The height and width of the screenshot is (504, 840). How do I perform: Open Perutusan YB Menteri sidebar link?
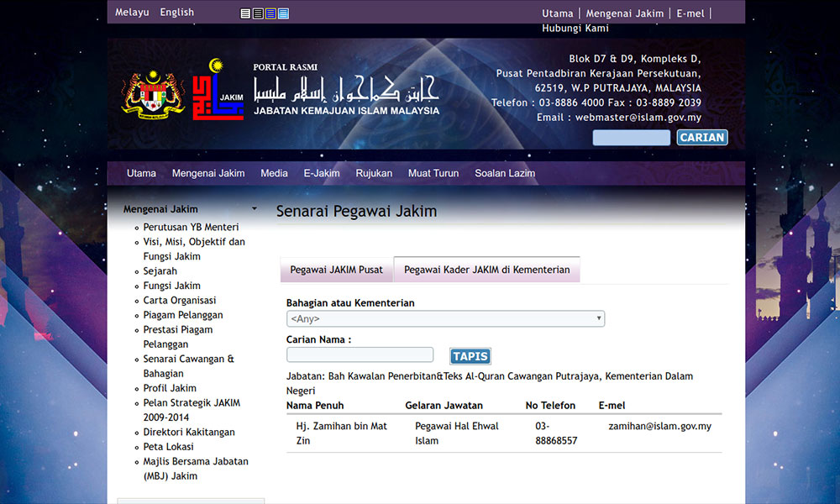point(191,227)
